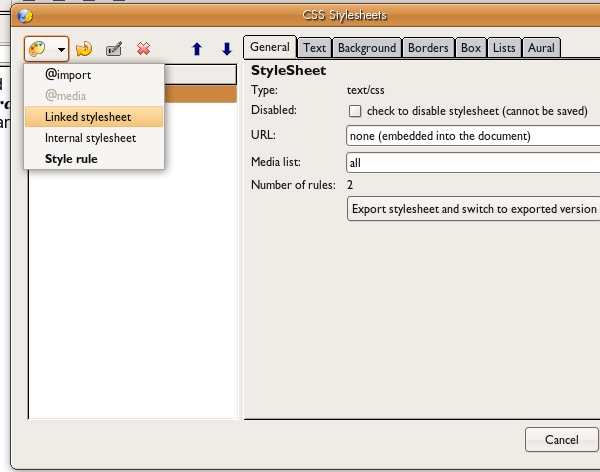Click the refresh stylesheet icon
Screen dimensions: 600x472
coord(84,48)
